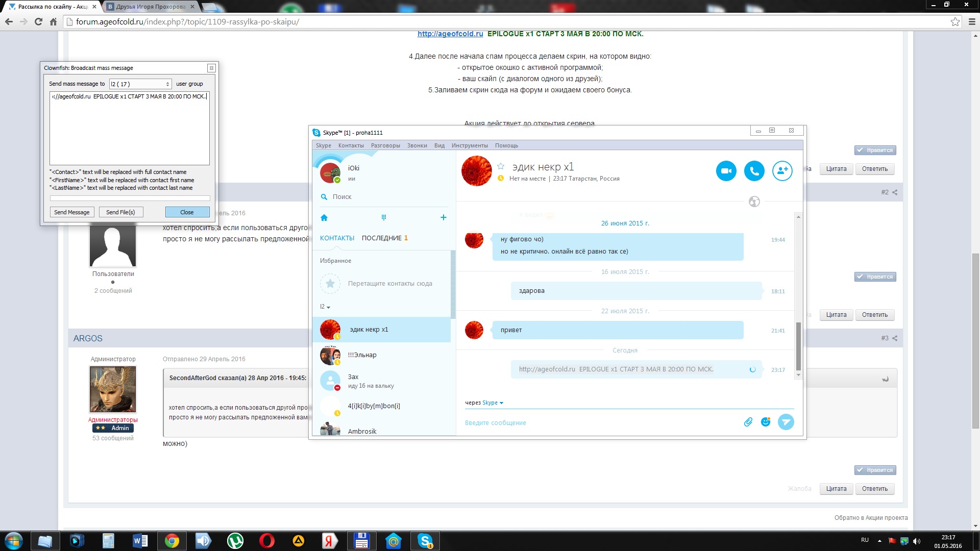Screen dimensions: 980x551
Task: Click the Send Message button in Clownfish
Action: pyautogui.click(x=71, y=212)
